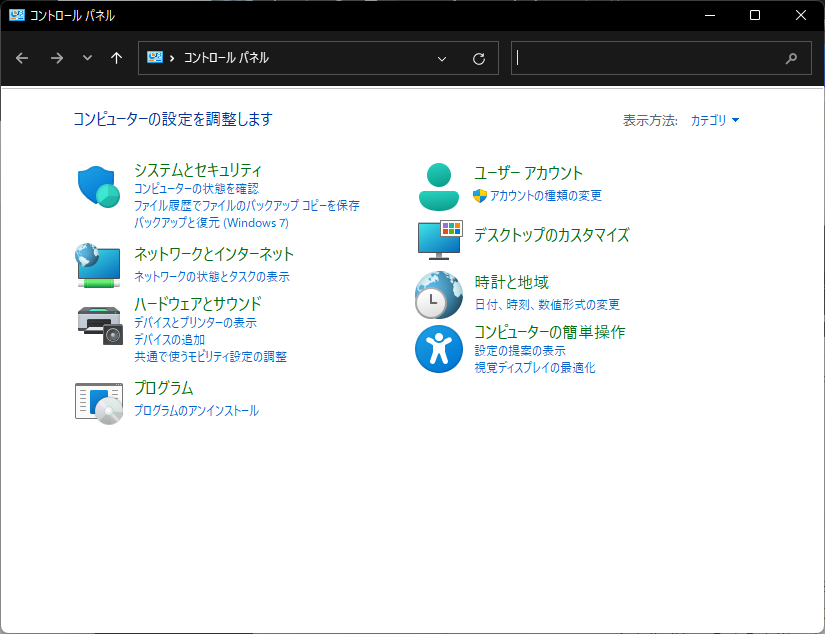The image size is (825, 634).
Task: Go back with the back arrow
Action: (x=22, y=58)
